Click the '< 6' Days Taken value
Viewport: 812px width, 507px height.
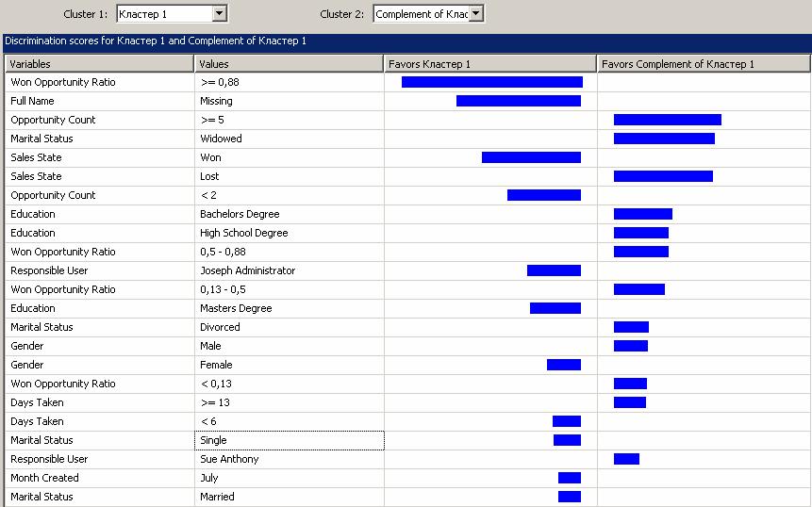pos(289,421)
